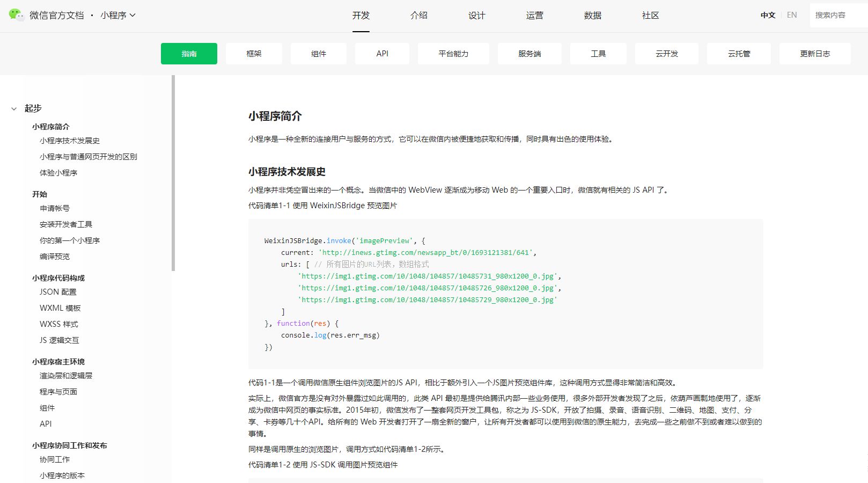Open 小程序的版本 sidebar item
Image resolution: width=868 pixels, height=483 pixels.
click(x=62, y=475)
